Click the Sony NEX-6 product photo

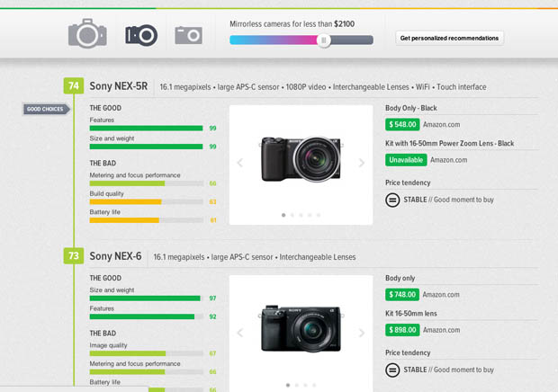pyautogui.click(x=301, y=329)
